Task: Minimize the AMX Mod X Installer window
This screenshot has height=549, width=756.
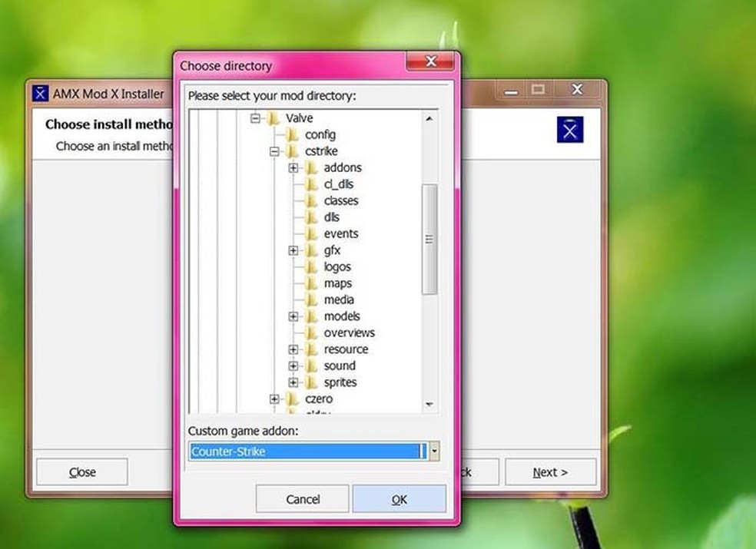Action: coord(511,90)
